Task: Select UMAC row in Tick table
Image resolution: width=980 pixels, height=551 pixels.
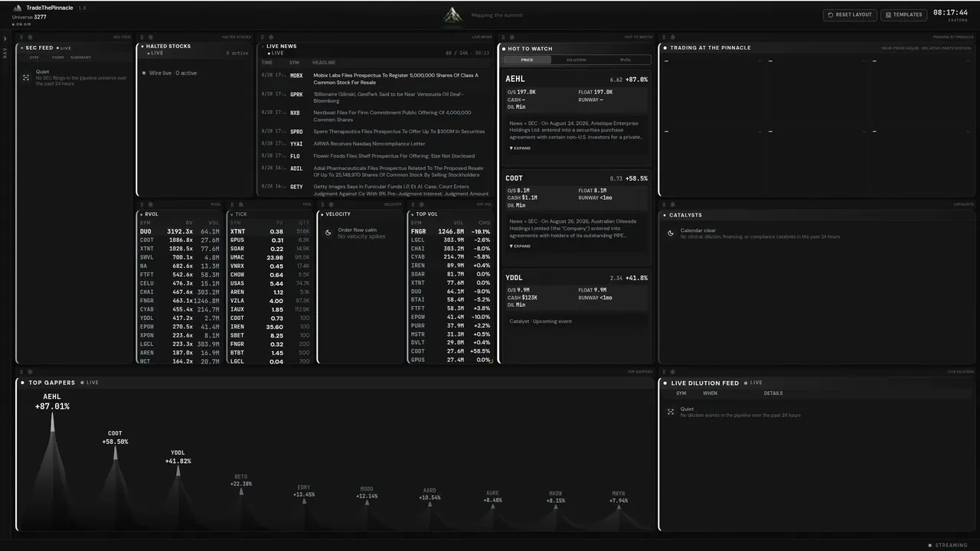Action: coord(270,257)
